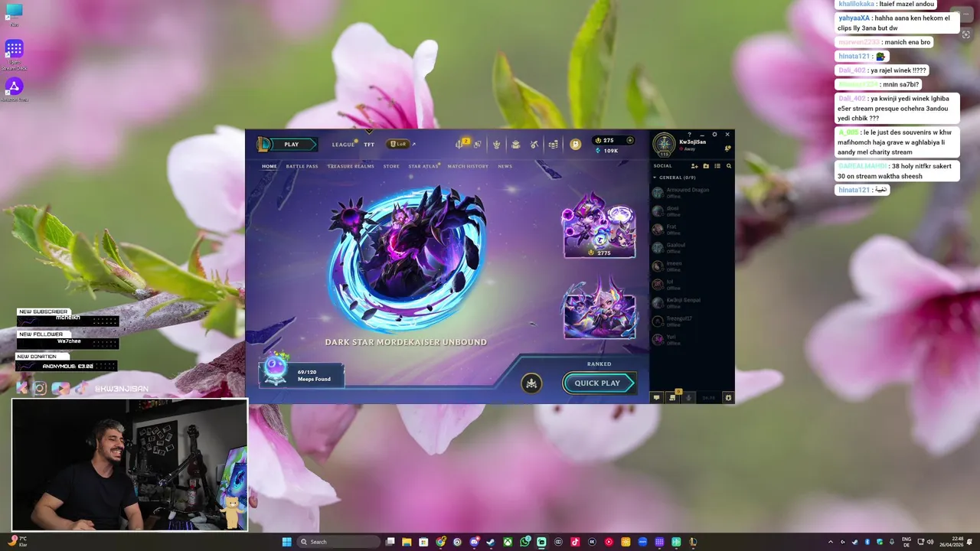Switch to the TFT game tab

(x=369, y=144)
